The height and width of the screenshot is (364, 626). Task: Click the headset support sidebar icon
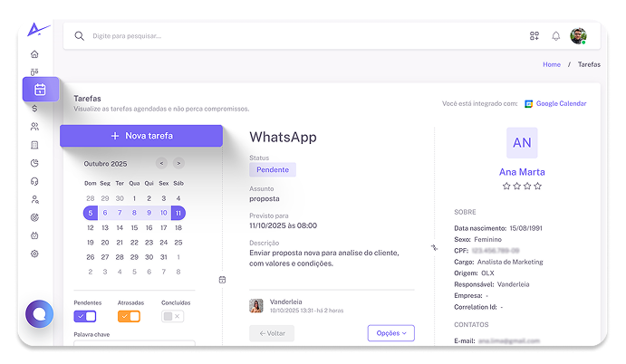point(34,181)
